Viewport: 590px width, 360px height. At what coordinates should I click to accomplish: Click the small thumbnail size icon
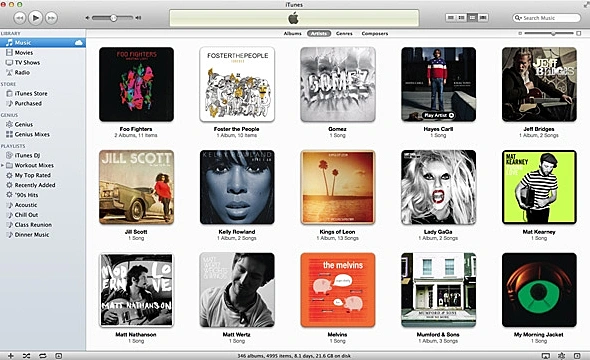coord(520,33)
